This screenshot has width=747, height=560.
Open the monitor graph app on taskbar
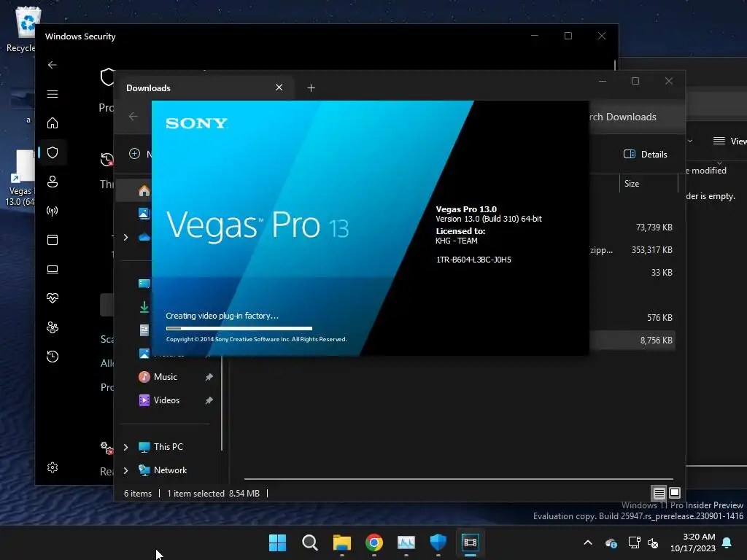[406, 542]
